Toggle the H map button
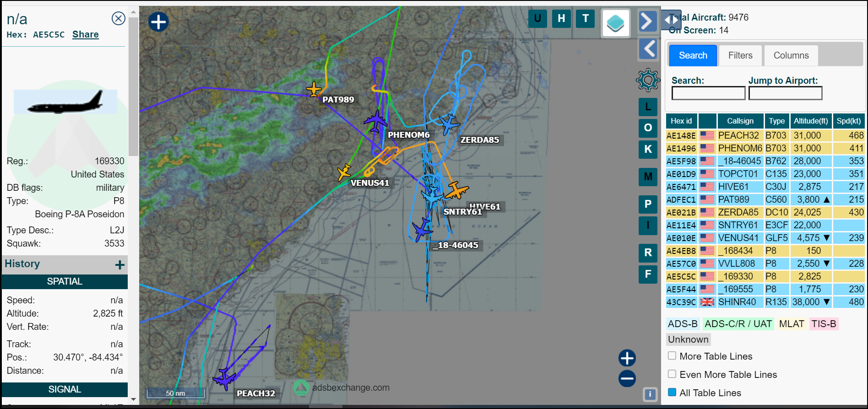 561,19
